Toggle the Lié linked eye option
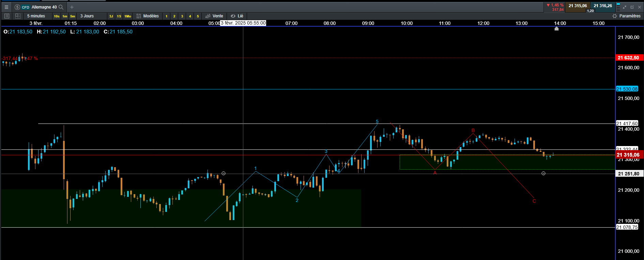This screenshot has height=260, width=644. (237, 16)
